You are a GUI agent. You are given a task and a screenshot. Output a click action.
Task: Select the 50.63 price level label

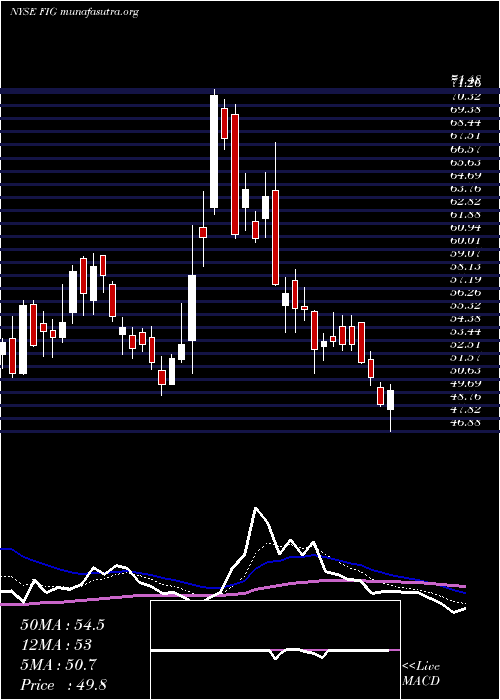click(x=466, y=371)
